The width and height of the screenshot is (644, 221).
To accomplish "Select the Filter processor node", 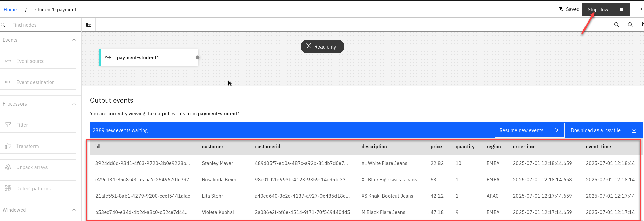I will pyautogui.click(x=38, y=125).
